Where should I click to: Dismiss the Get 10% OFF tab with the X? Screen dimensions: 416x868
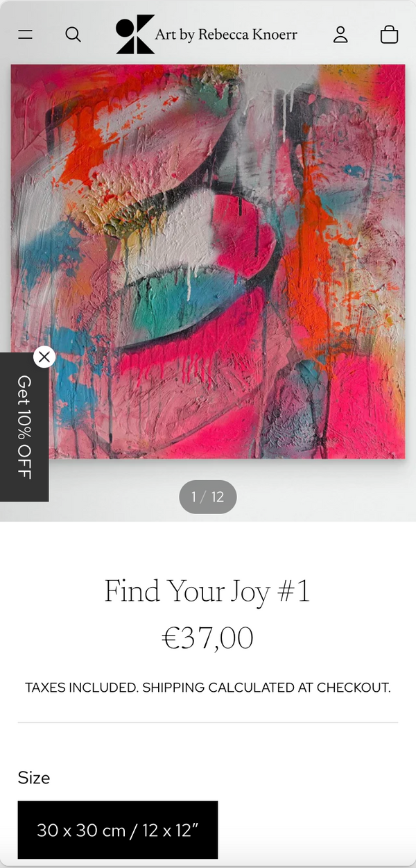[x=44, y=357]
